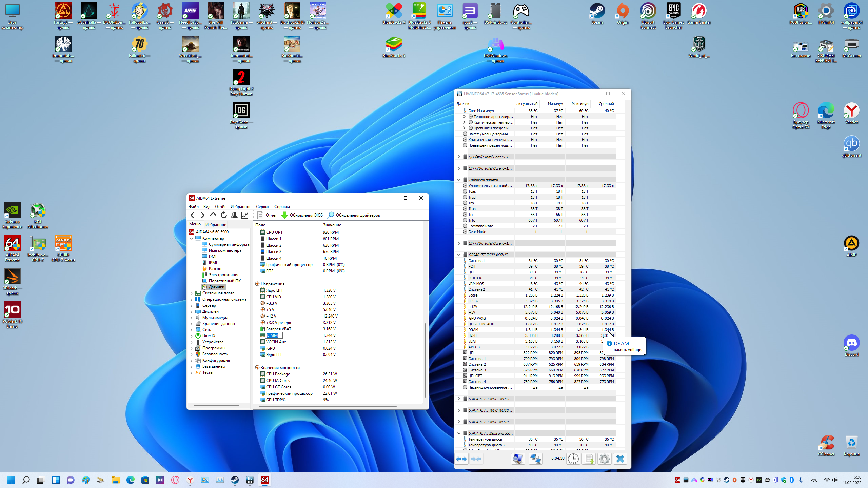The width and height of the screenshot is (868, 488).
Task: Click the Обновления драйверов button
Action: click(x=354, y=215)
